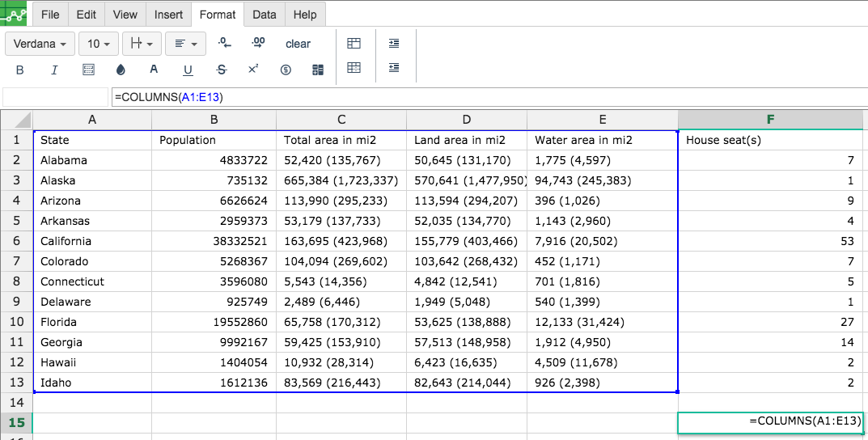Open the cell borders tool
The width and height of the screenshot is (868, 440).
pyautogui.click(x=89, y=70)
